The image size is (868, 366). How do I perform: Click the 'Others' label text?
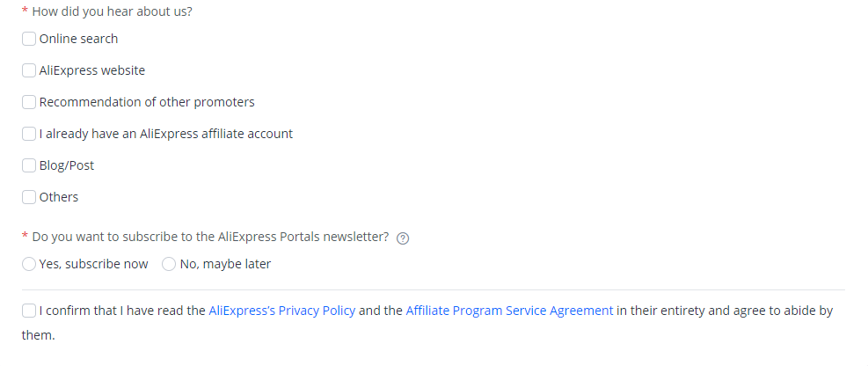click(x=59, y=197)
